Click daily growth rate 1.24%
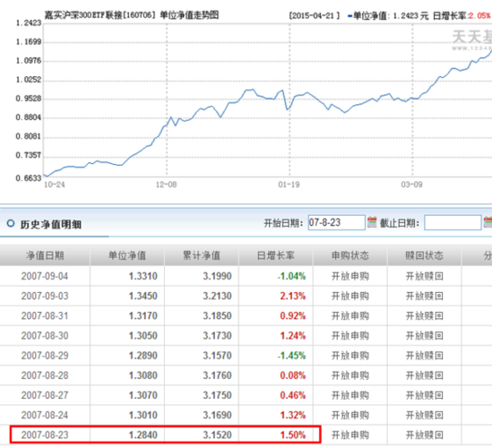 coord(293,336)
